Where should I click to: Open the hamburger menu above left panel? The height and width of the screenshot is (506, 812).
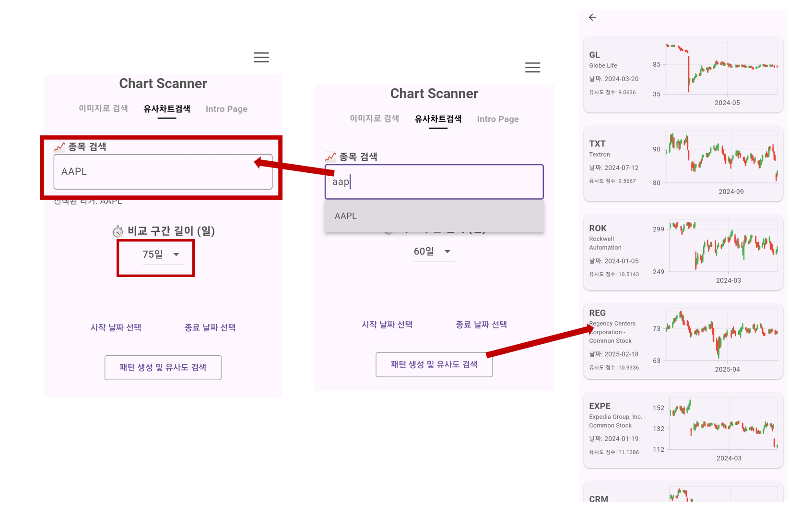(261, 58)
